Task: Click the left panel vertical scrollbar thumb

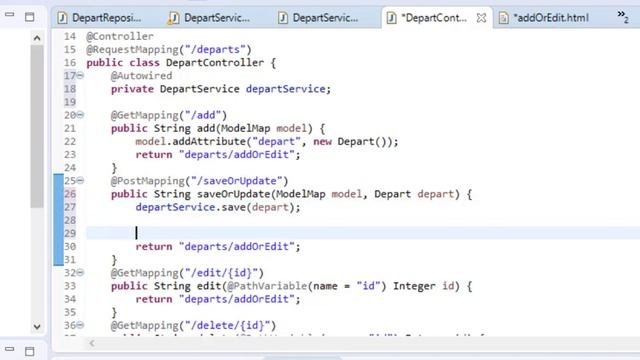Action: click(37, 127)
